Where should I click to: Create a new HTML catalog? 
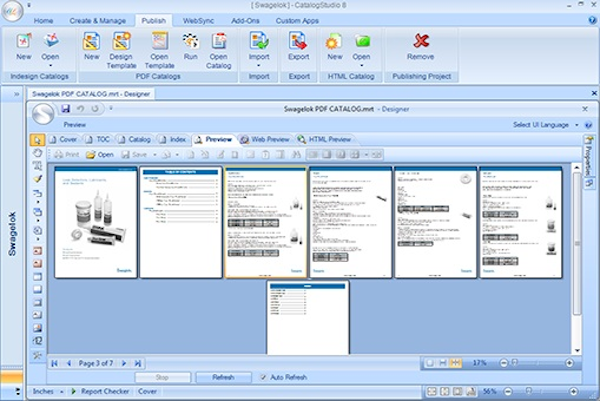pyautogui.click(x=334, y=46)
